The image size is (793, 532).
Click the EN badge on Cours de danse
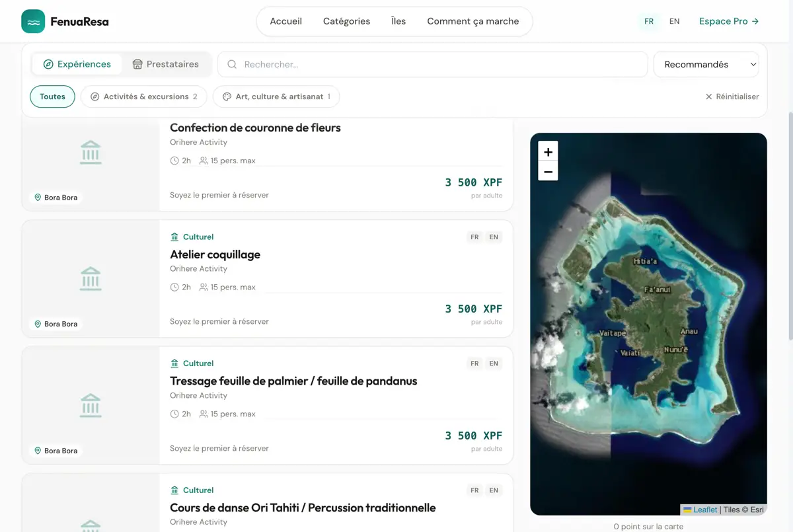pos(494,490)
